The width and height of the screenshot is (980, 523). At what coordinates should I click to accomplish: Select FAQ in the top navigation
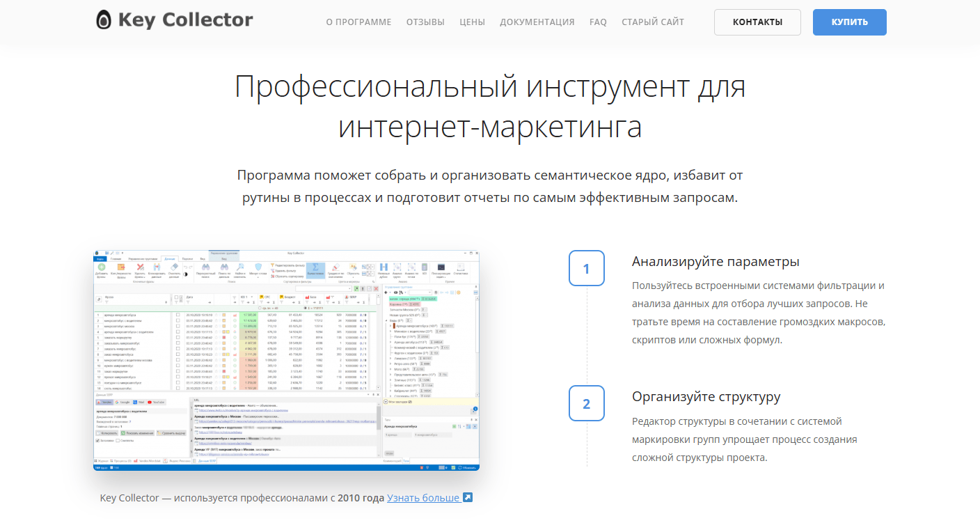pyautogui.click(x=598, y=22)
